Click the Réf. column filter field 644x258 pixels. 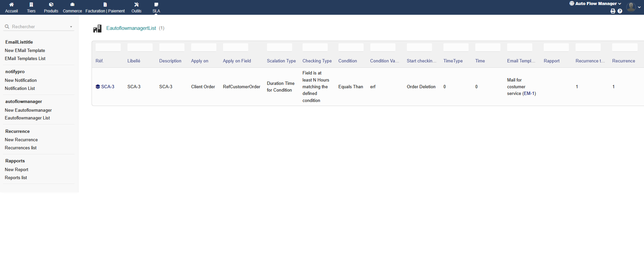pyautogui.click(x=108, y=47)
